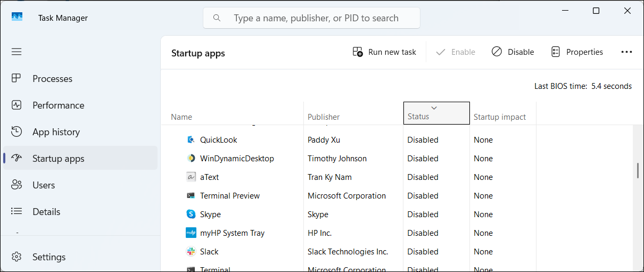The image size is (644, 272).
Task: Select the QuickLook row name
Action: point(219,140)
